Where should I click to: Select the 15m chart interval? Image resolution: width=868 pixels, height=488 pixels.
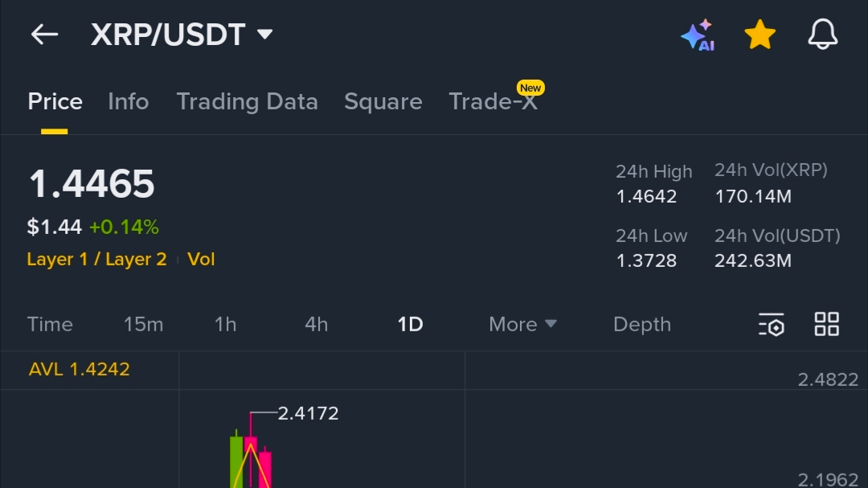143,324
